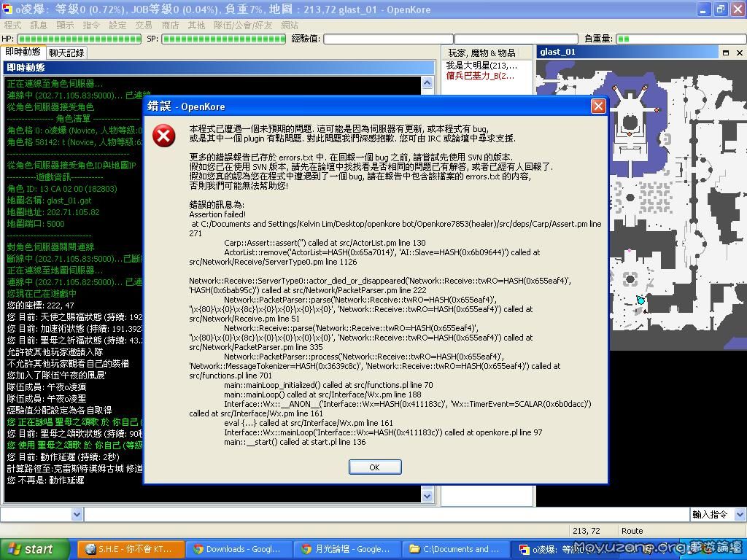Click the glast_01 map panel title
The height and width of the screenshot is (560, 747).
click(x=558, y=52)
